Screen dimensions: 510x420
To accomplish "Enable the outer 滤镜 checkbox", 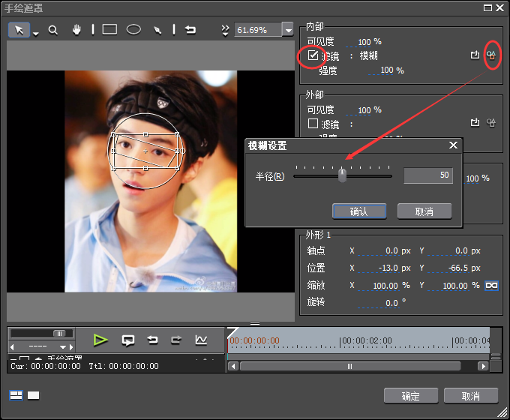I will (x=313, y=124).
